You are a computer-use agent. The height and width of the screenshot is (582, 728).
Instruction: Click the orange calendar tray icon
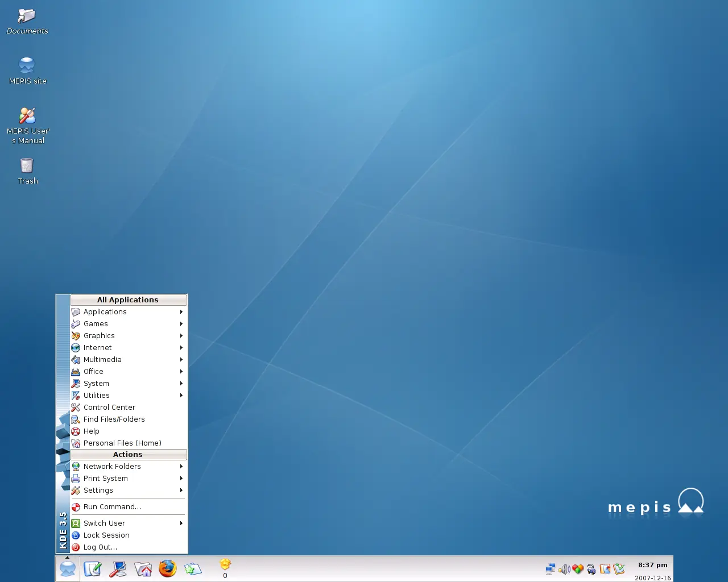point(605,569)
